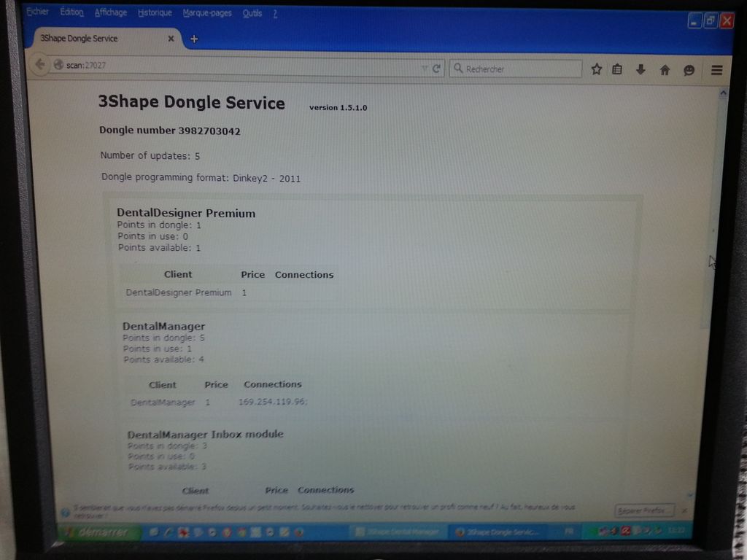The image size is (747, 560).
Task: Reload the page with the refresh icon
Action: pyautogui.click(x=436, y=69)
